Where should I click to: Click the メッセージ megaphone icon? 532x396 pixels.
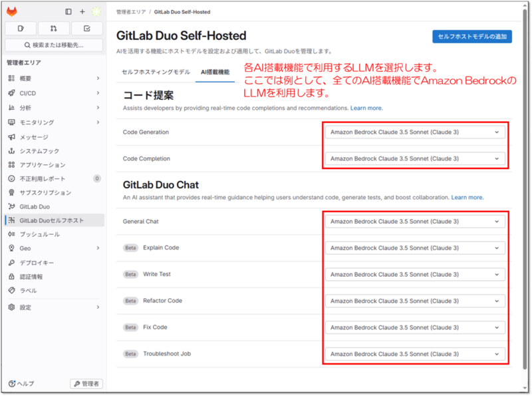pos(11,137)
